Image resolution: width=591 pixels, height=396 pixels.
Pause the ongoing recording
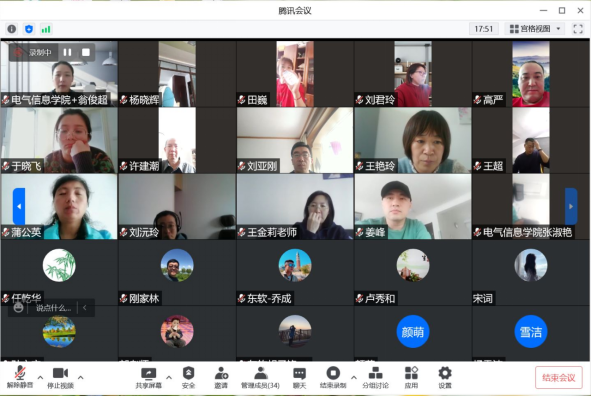tap(67, 52)
